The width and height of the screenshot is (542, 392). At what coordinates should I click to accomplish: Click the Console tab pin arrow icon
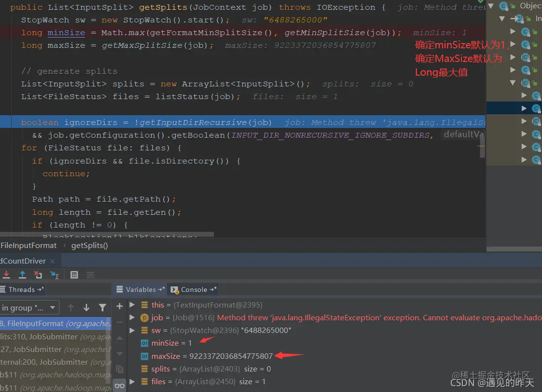pos(213,289)
